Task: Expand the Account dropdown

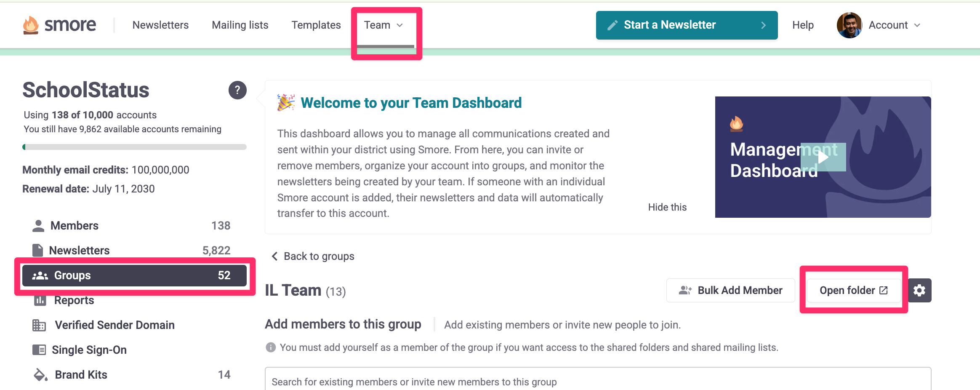Action: coord(894,25)
